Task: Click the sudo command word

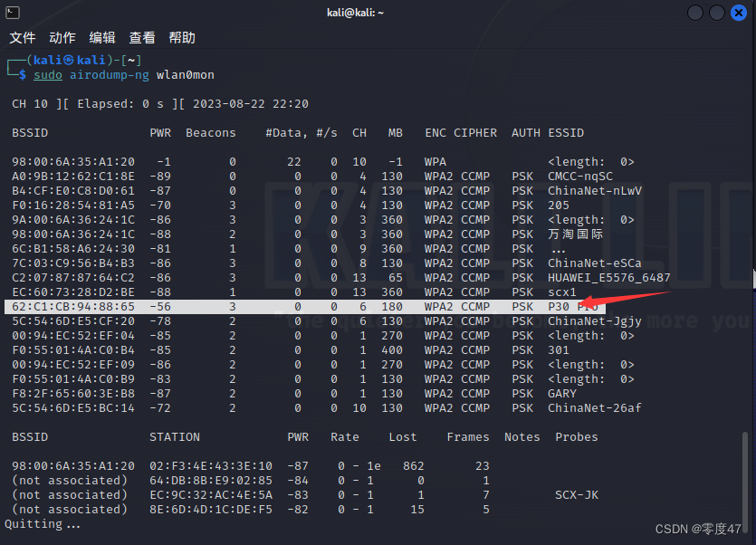Action: (x=48, y=75)
